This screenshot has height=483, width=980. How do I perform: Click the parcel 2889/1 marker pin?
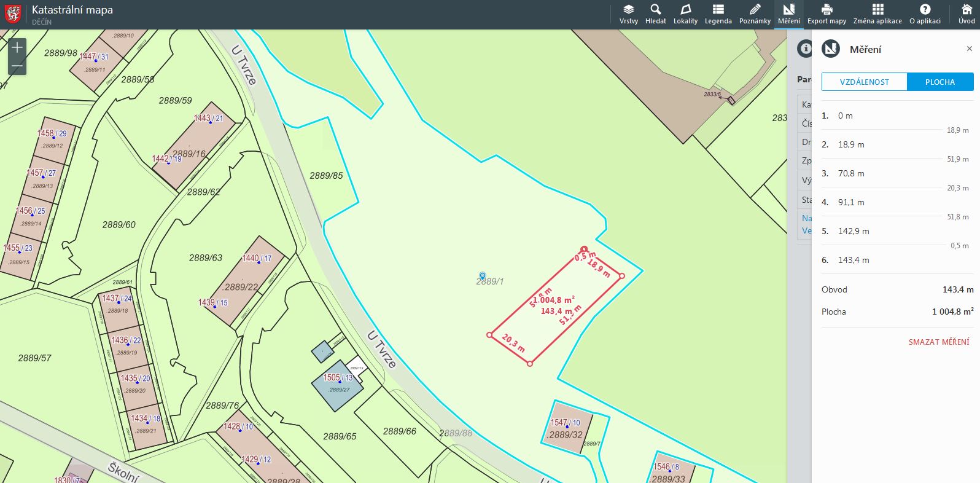[483, 276]
